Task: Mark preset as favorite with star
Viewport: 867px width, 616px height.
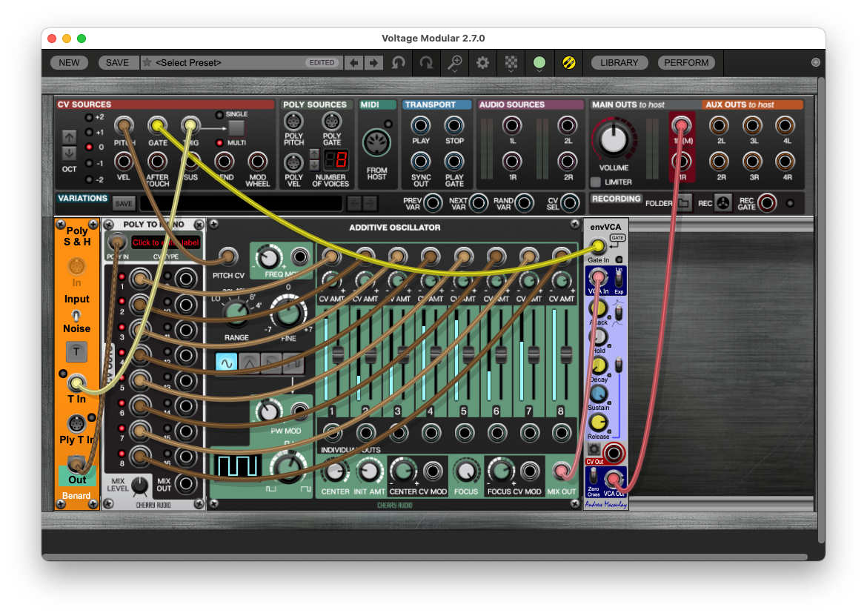Action: click(147, 62)
